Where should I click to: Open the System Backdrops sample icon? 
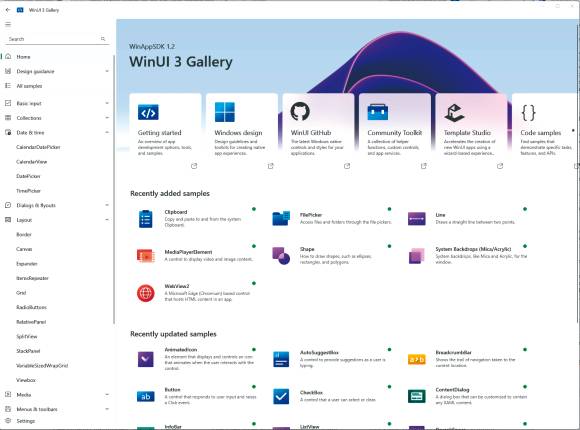click(x=417, y=256)
